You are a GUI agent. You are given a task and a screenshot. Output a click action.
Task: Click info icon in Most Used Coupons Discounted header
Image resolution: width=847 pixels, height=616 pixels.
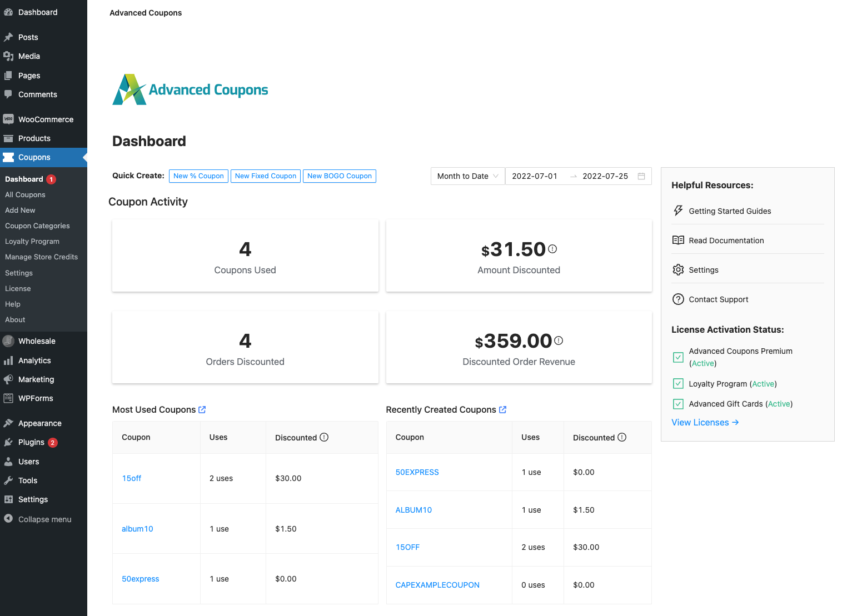pyautogui.click(x=324, y=437)
